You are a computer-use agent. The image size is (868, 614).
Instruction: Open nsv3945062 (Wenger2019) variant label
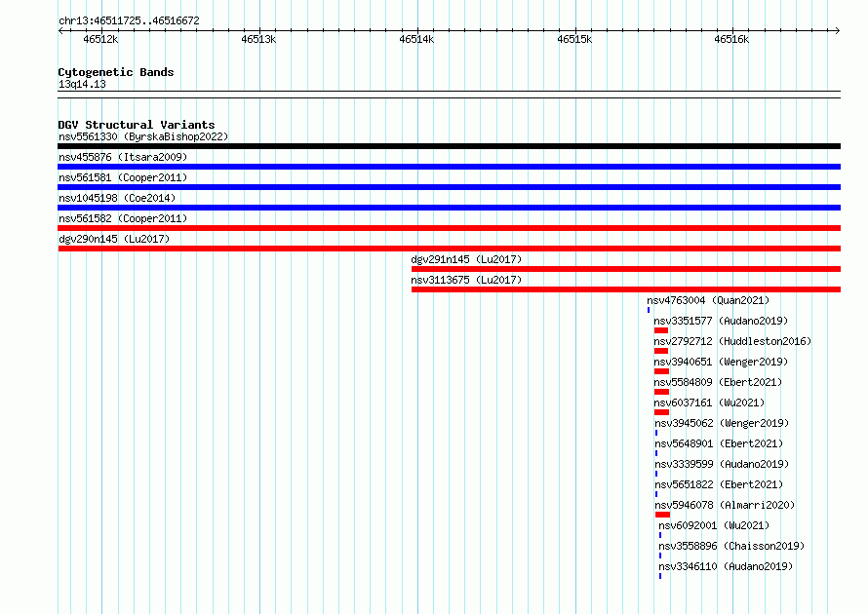722,423
